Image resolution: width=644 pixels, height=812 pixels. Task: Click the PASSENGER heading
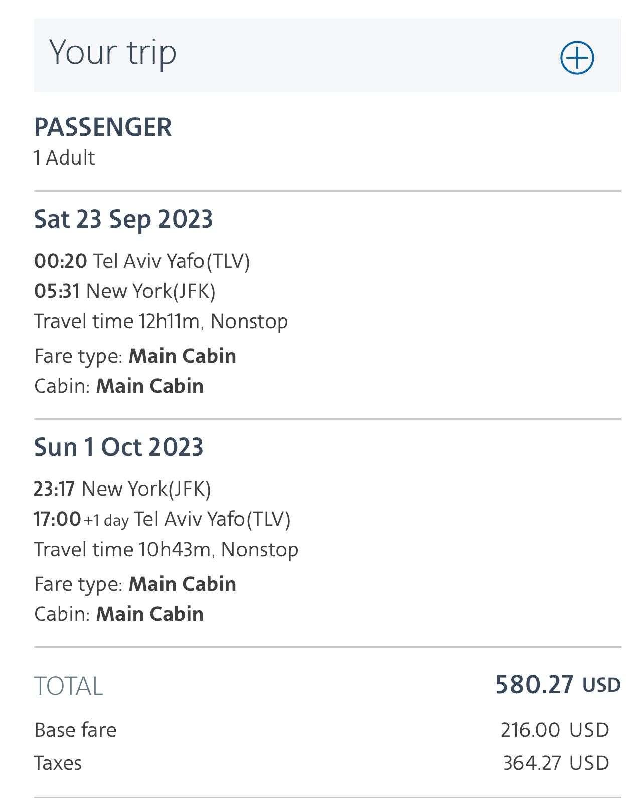[x=103, y=127]
